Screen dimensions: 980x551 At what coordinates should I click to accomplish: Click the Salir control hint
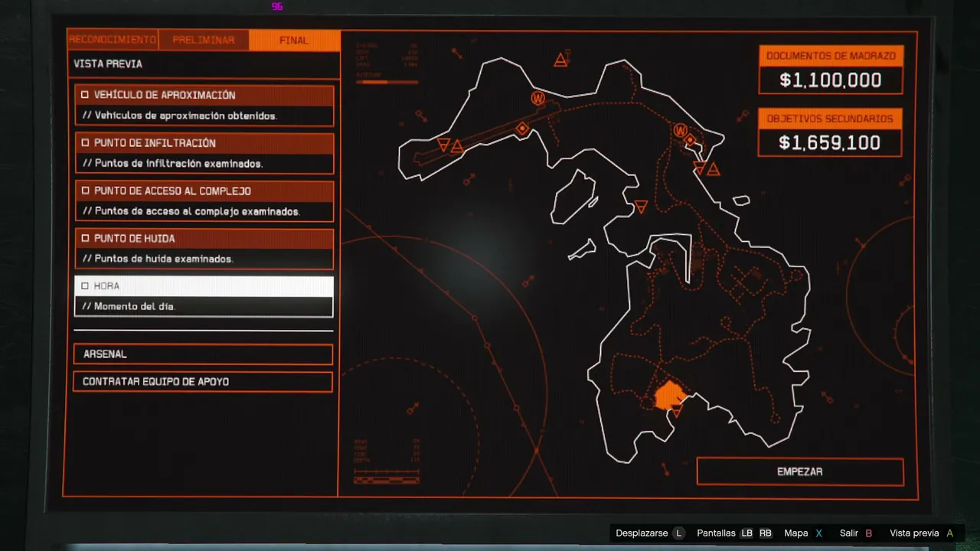849,533
